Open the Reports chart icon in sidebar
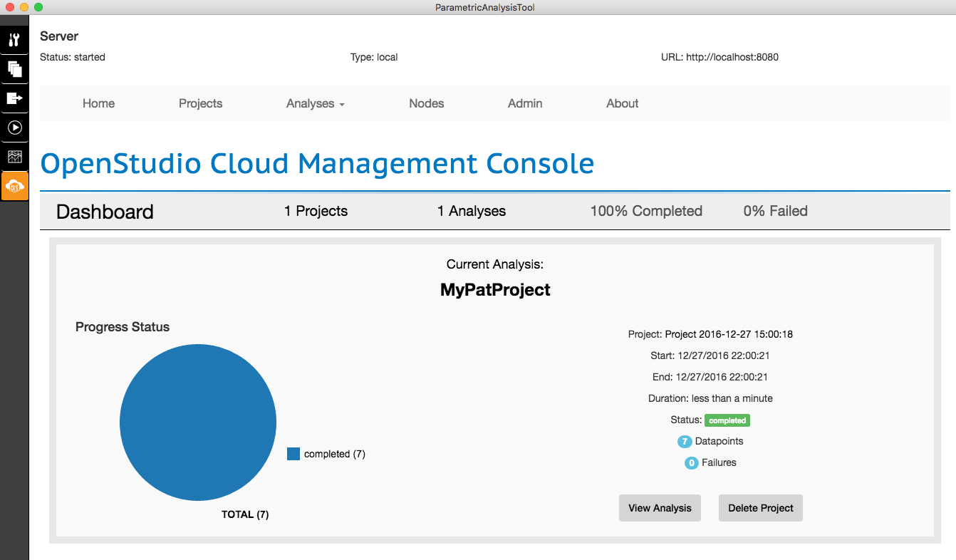Image resolution: width=956 pixels, height=560 pixels. (14, 157)
